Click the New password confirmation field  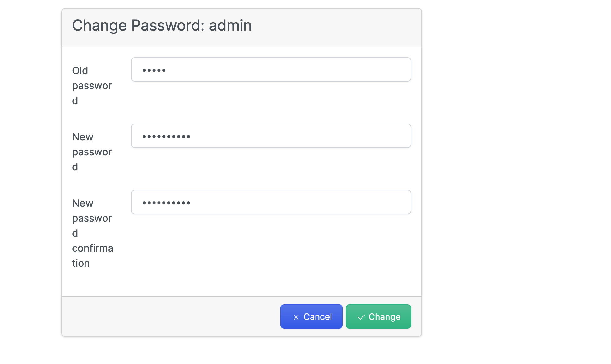pos(271,202)
